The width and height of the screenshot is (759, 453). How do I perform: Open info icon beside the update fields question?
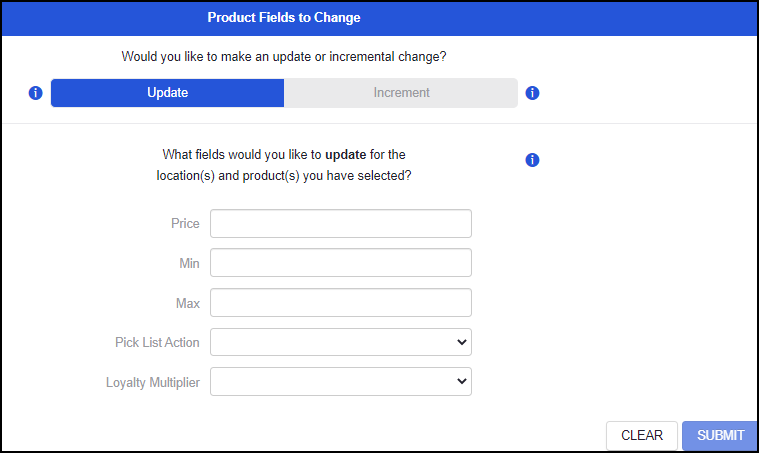click(x=532, y=160)
